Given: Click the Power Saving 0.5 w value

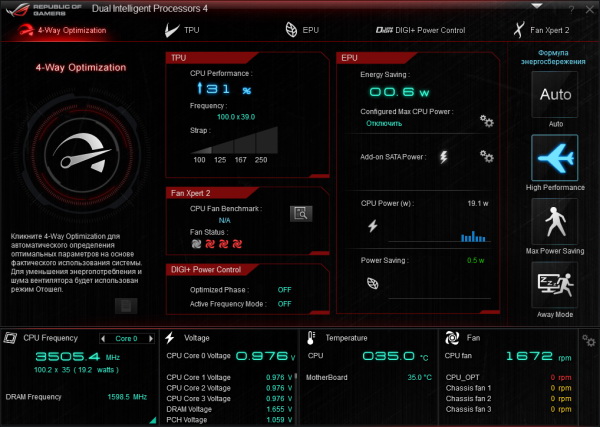Looking at the screenshot, I should coord(475,260).
